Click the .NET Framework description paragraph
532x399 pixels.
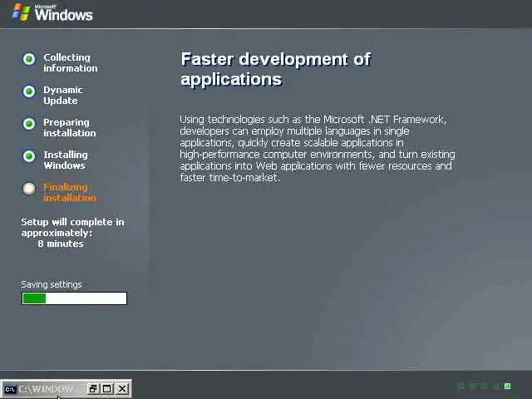318,148
